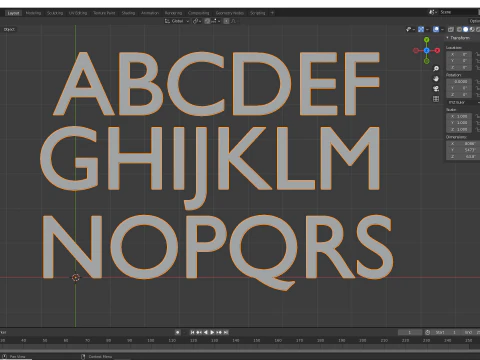Click the Dimensions X field

click(x=463, y=144)
